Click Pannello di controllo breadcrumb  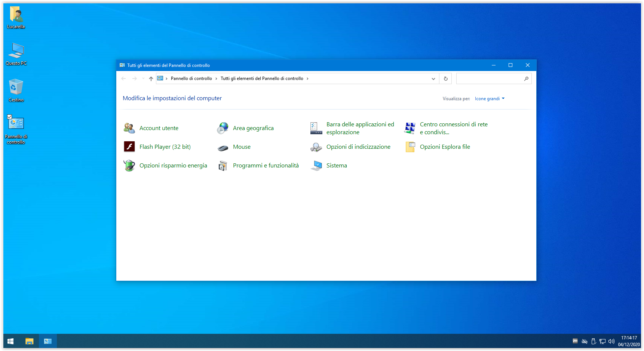(x=191, y=78)
